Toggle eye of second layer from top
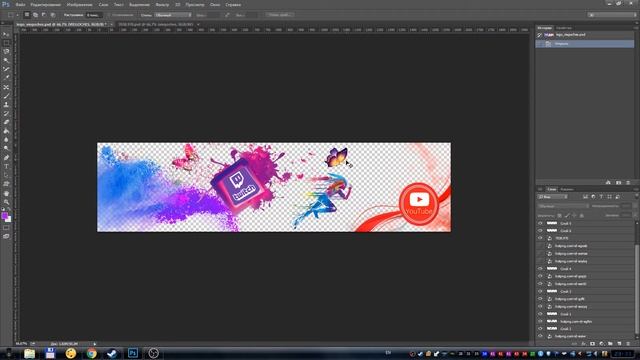The height and width of the screenshot is (360, 640). [x=540, y=231]
